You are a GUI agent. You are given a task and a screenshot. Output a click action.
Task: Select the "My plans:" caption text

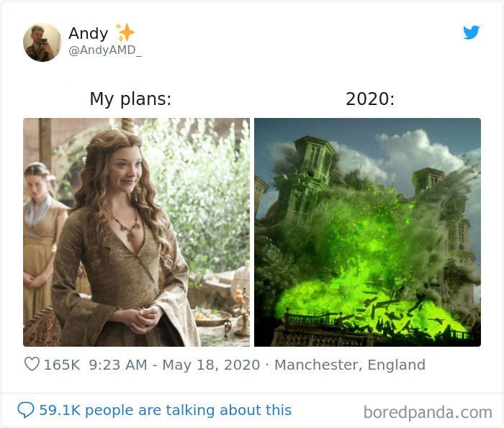tap(130, 99)
